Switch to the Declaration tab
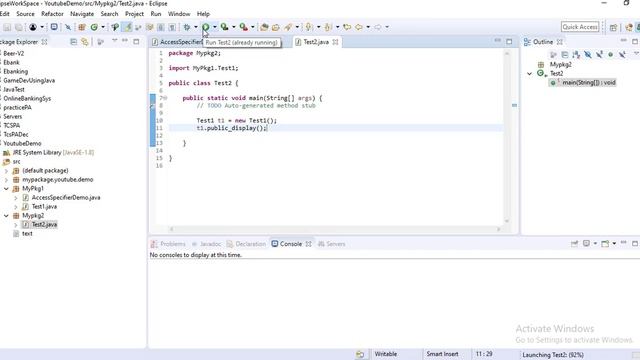This screenshot has width=640, height=360. click(x=246, y=244)
